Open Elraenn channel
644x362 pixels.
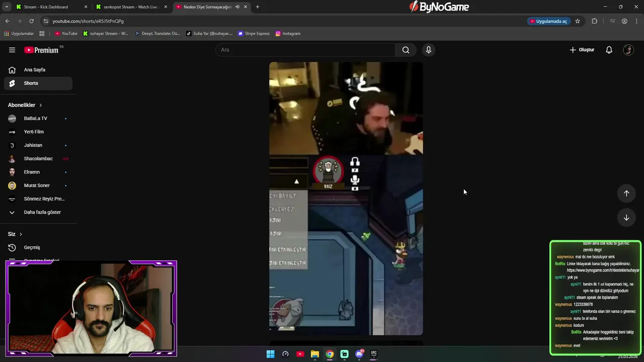[38, 172]
